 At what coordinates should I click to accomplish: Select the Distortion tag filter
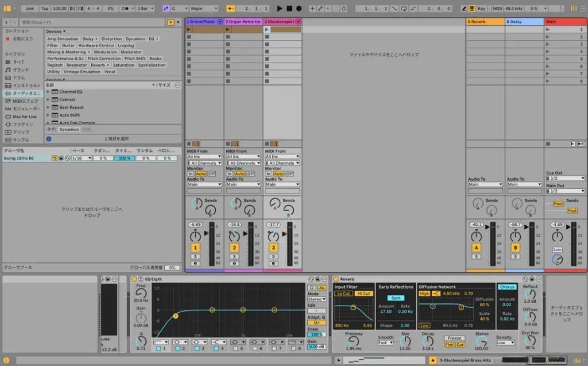[111, 39]
